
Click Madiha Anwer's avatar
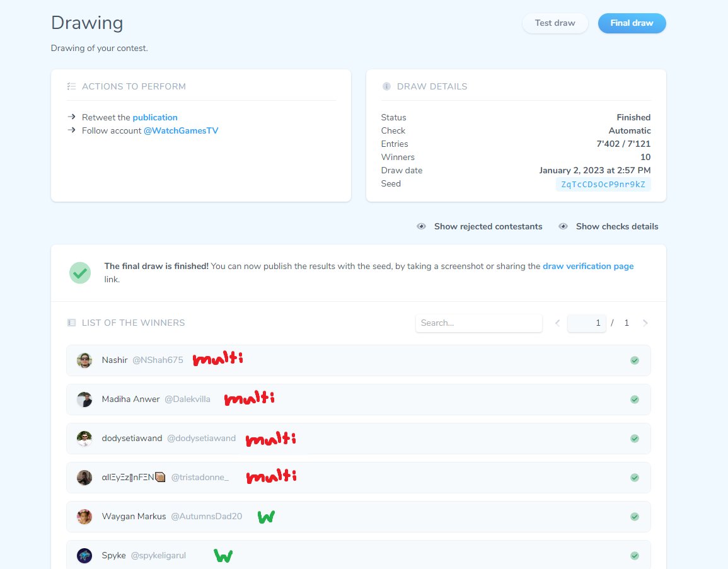84,399
